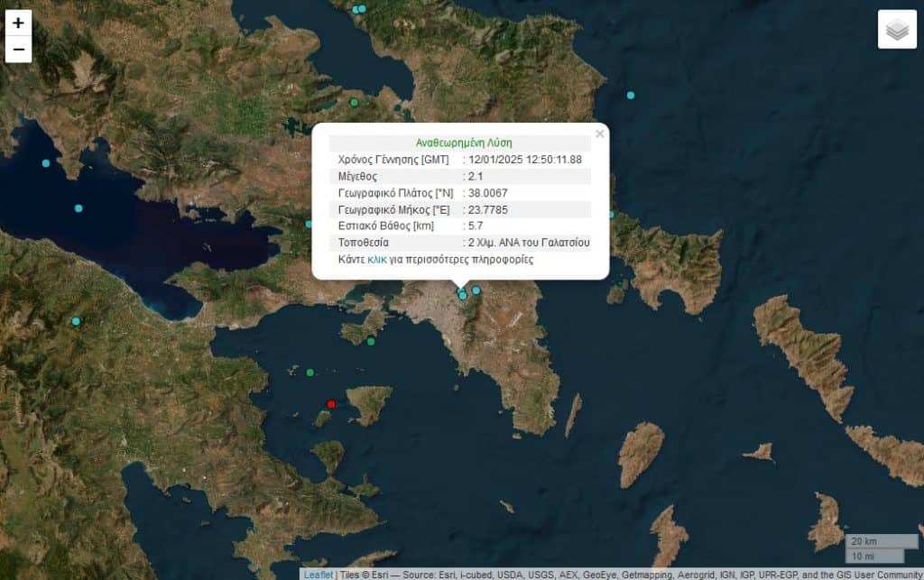Viewport: 924px width, 580px height.
Task: Follow the κλικ link for more information
Action: (x=376, y=259)
